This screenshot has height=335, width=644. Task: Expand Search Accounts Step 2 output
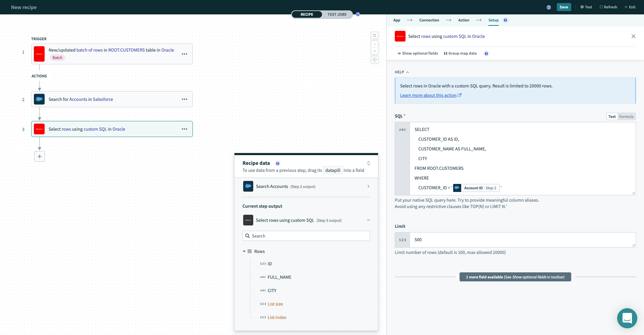click(368, 186)
